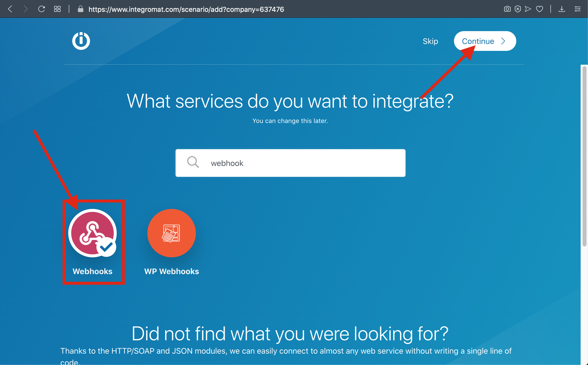Click the send/flow arrow icon
The image size is (588, 365).
(x=528, y=9)
